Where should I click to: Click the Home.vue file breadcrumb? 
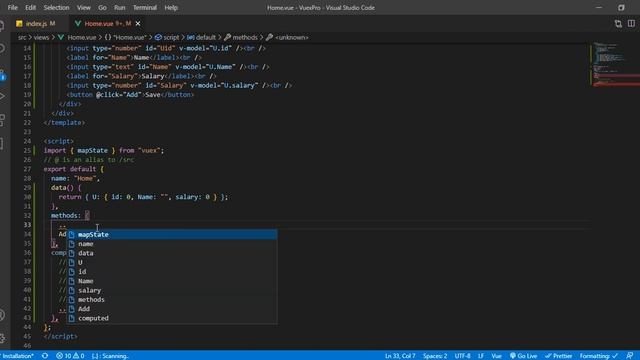point(82,37)
